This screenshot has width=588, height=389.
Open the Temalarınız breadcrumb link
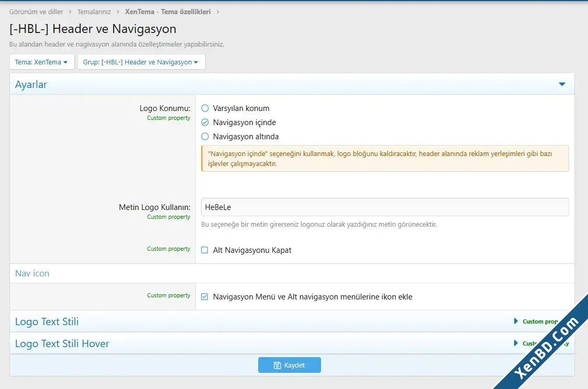(x=94, y=12)
